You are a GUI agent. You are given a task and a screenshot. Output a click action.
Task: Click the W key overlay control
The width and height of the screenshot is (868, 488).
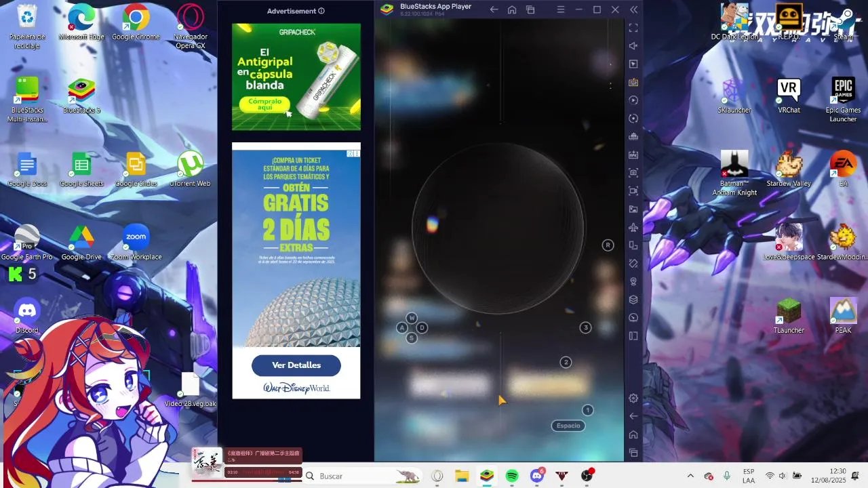tap(412, 318)
